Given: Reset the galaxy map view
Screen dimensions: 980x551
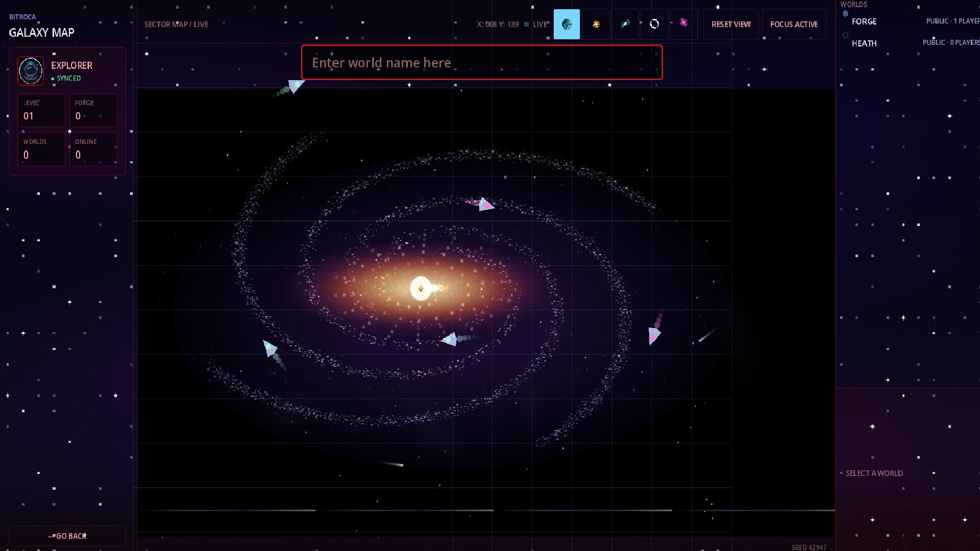Looking at the screenshot, I should point(731,24).
